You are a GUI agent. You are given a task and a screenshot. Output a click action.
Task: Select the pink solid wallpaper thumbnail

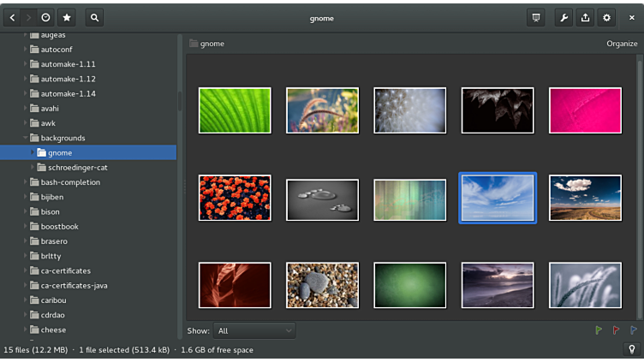pyautogui.click(x=585, y=110)
